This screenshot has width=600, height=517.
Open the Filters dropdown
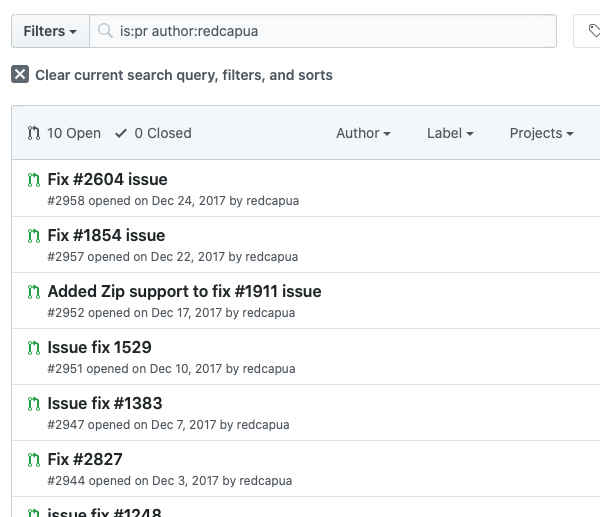(50, 31)
